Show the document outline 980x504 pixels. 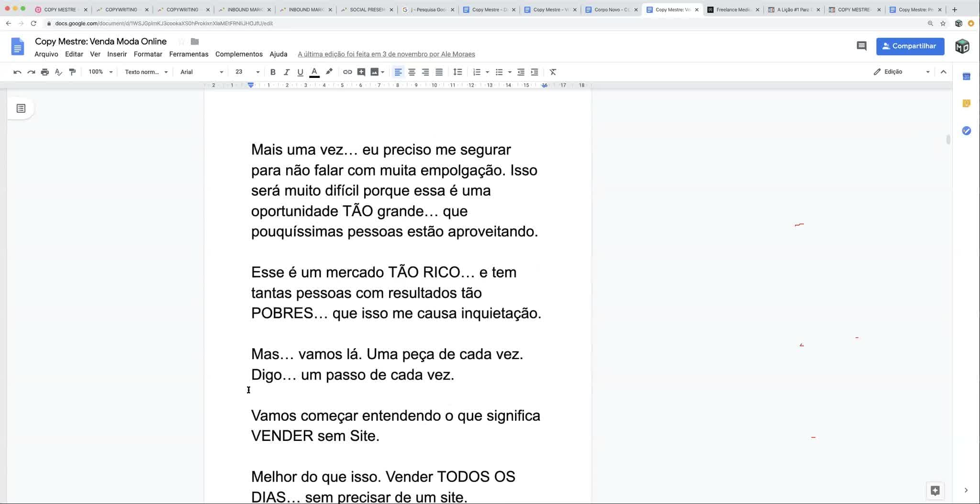click(x=21, y=109)
